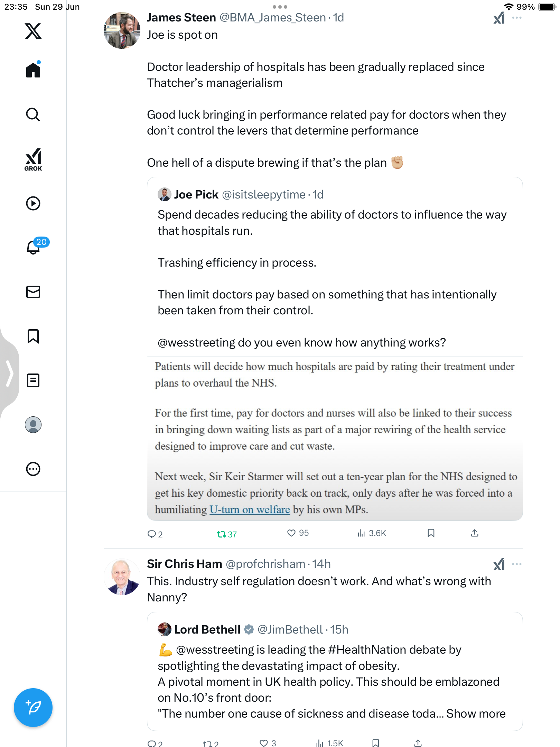Open Messages envelope icon
The height and width of the screenshot is (747, 560).
[x=33, y=292]
